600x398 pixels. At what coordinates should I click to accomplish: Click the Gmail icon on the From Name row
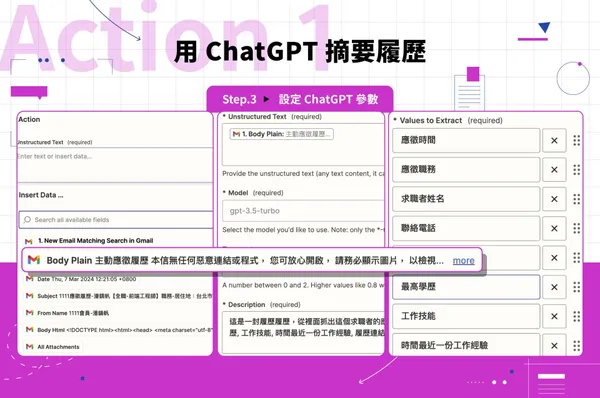[29, 313]
